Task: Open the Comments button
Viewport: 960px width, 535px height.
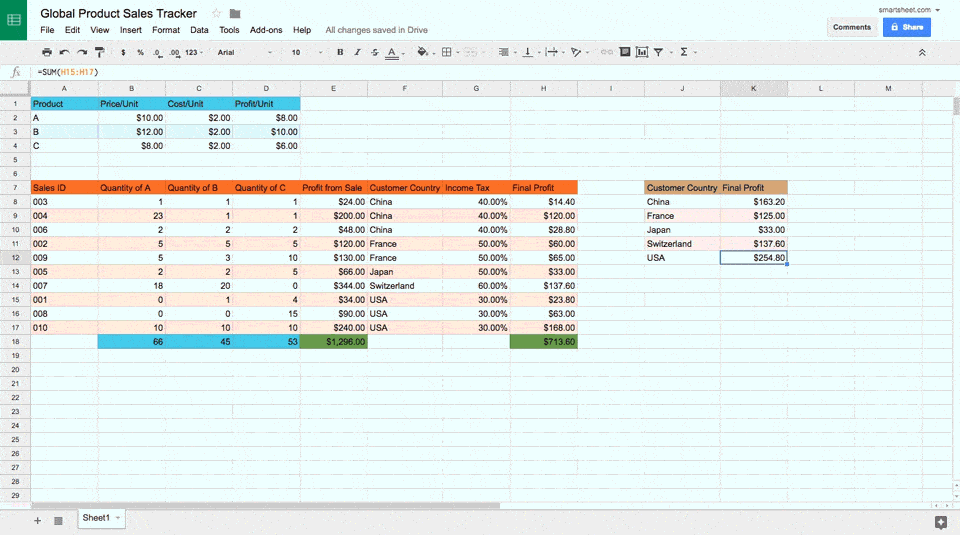Action: pos(852,27)
